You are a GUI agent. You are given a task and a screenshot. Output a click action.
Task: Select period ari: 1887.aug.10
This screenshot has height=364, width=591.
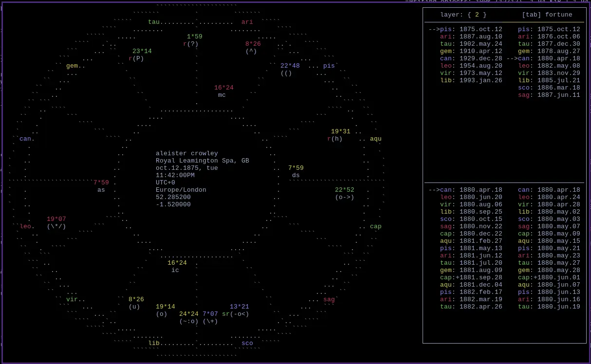[471, 36]
